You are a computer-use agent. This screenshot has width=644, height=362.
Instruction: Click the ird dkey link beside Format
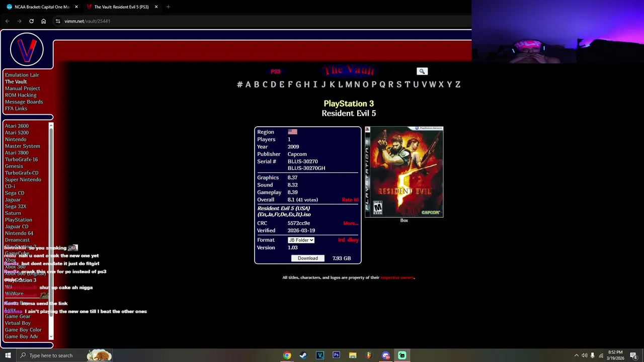coord(348,240)
